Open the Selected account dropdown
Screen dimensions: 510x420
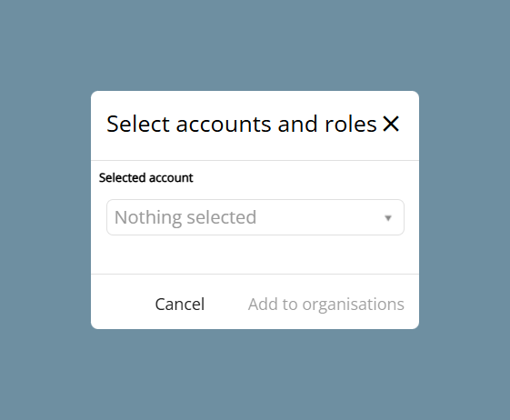tap(255, 217)
